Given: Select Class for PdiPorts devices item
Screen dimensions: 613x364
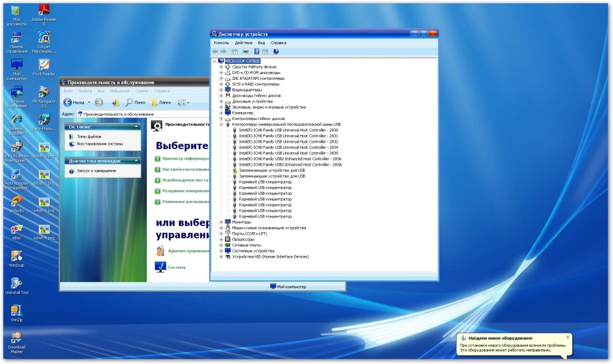Looking at the screenshot, I should click(254, 67).
